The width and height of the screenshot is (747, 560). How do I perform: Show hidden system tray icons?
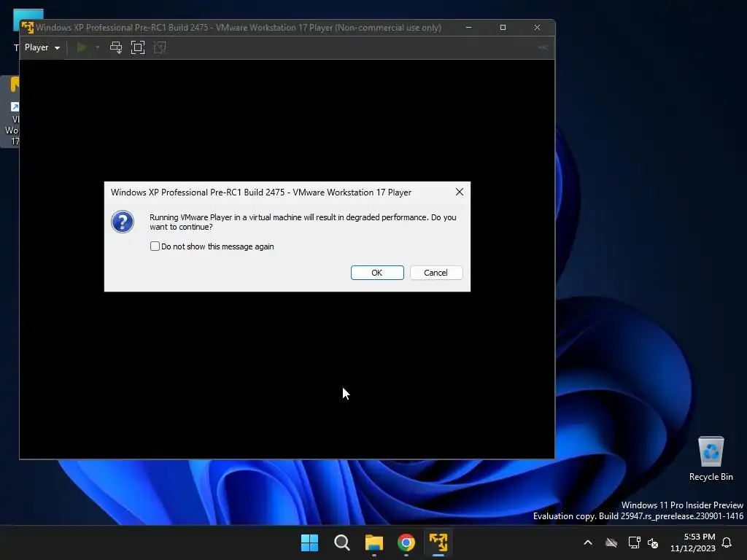pos(588,542)
